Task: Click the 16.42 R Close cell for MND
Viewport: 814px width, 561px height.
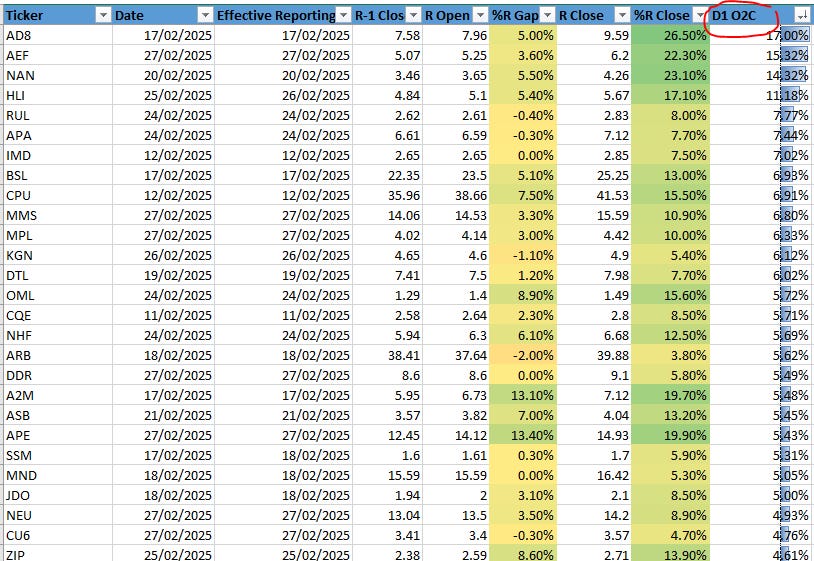Action: 594,475
